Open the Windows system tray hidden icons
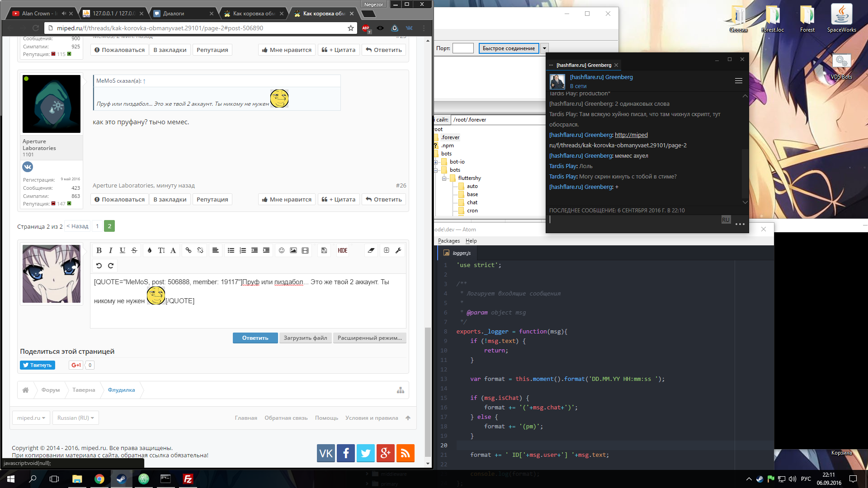 (749, 479)
